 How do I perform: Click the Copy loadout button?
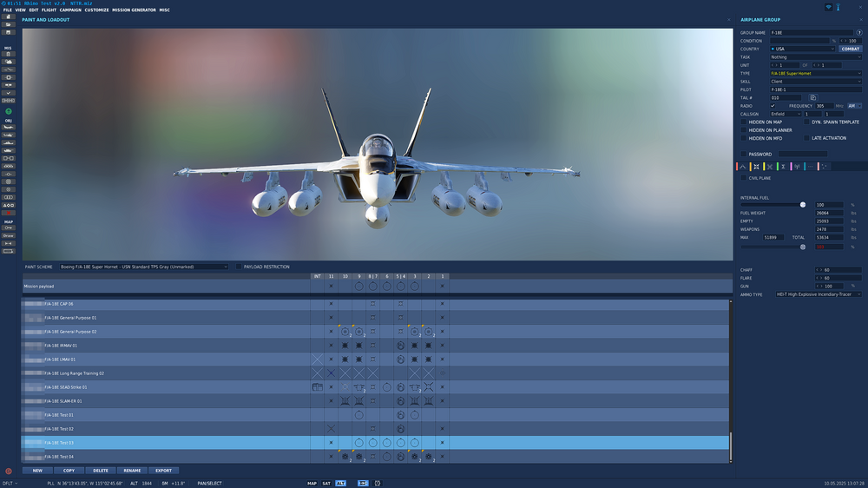(x=69, y=471)
